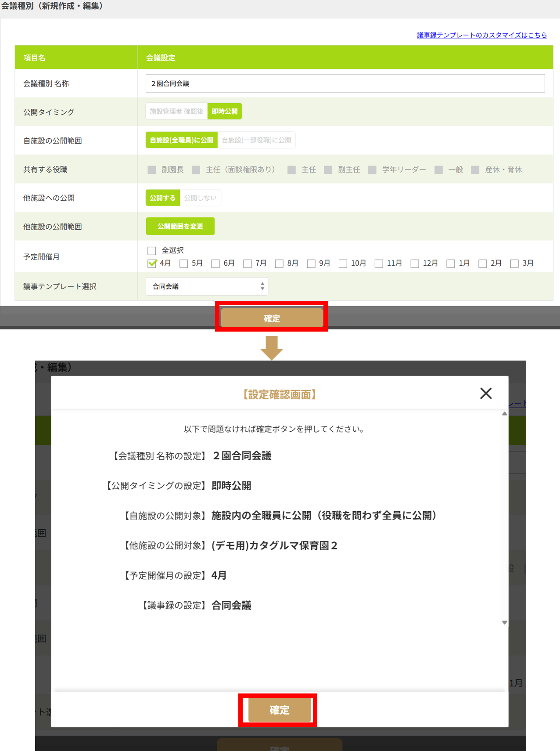
Task: Tick the 全選択 months checkbox
Action: click(152, 251)
